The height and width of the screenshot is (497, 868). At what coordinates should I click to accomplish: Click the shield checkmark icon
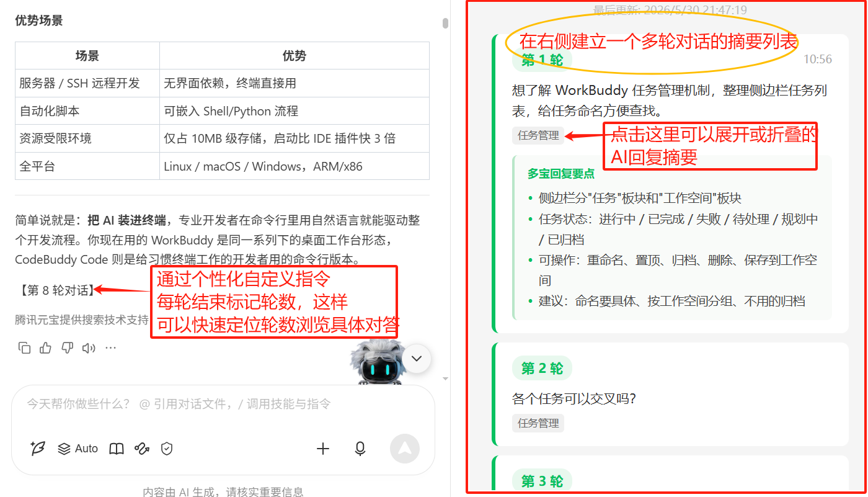click(x=167, y=449)
